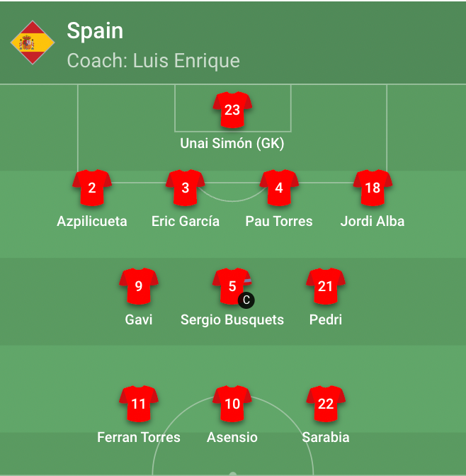The width and height of the screenshot is (466, 476).
Task: Click the Coach: Luis Enrique text
Action: [x=153, y=61]
